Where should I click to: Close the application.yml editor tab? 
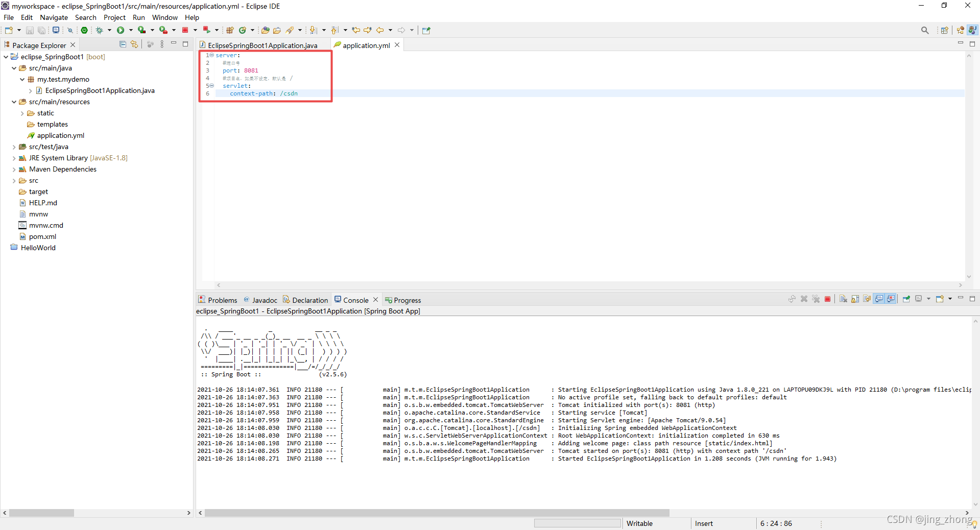397,45
